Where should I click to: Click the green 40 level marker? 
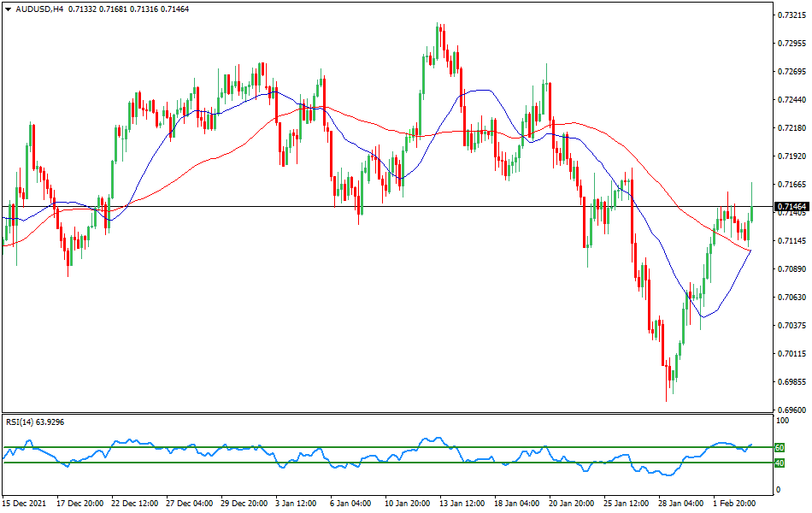click(x=779, y=462)
